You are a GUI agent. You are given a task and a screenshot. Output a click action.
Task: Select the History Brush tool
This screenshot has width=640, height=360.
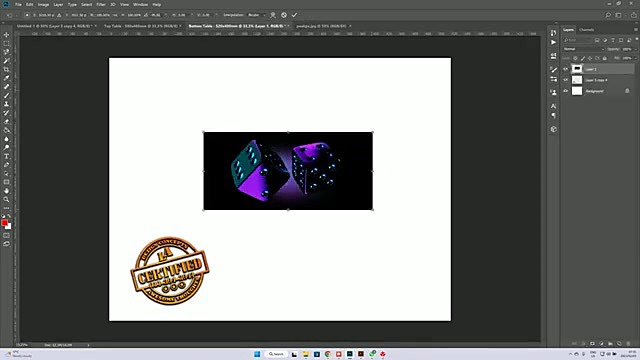(6, 113)
